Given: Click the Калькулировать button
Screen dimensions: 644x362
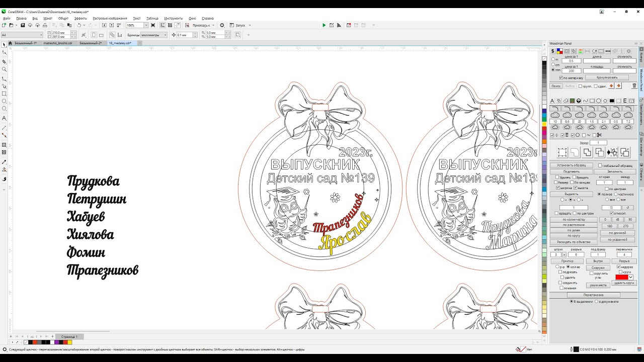Looking at the screenshot, I should pyautogui.click(x=607, y=78).
